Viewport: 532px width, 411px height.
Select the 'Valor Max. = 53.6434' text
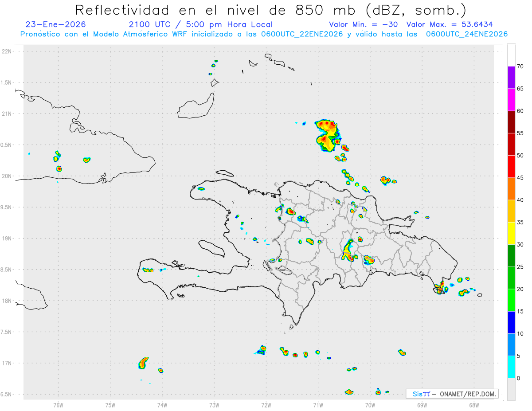450,24
